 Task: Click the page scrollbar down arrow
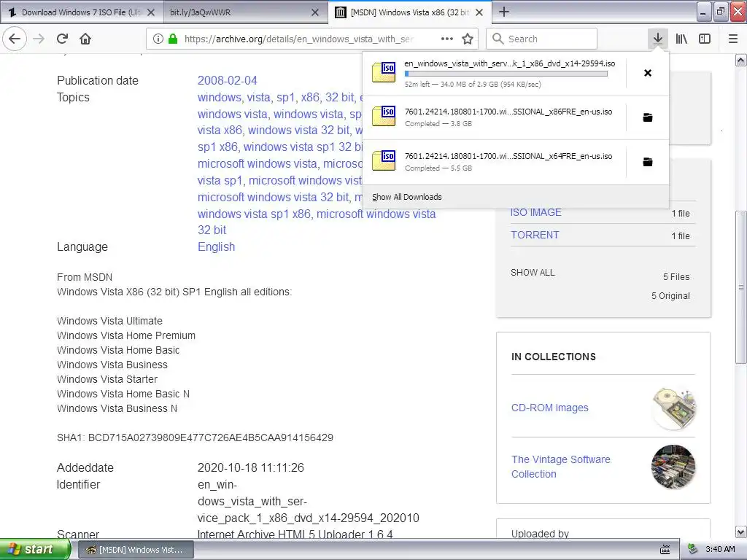pyautogui.click(x=741, y=532)
